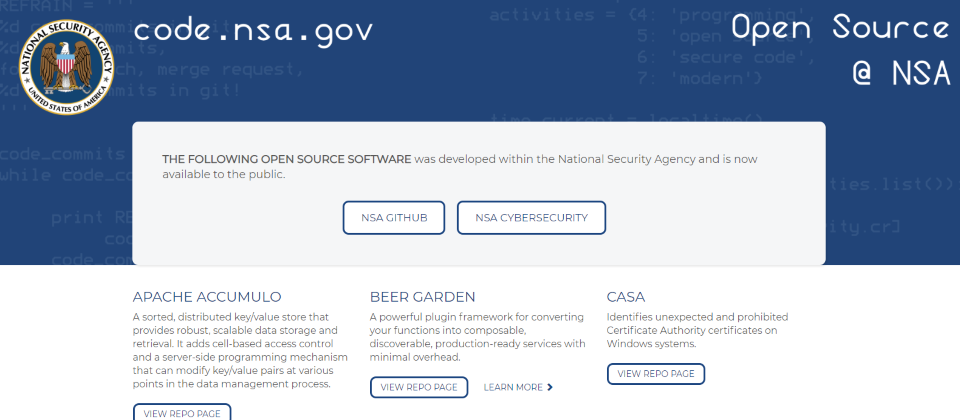Open the NSA GITHUB button

click(394, 217)
